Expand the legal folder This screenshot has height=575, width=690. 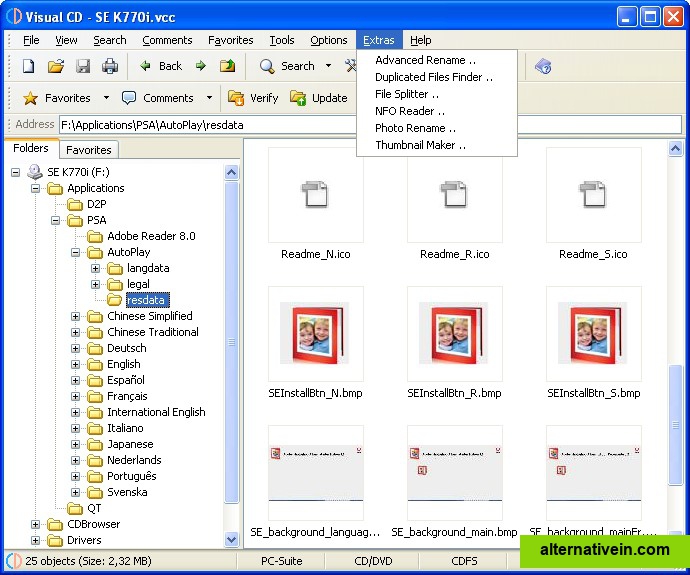point(95,284)
